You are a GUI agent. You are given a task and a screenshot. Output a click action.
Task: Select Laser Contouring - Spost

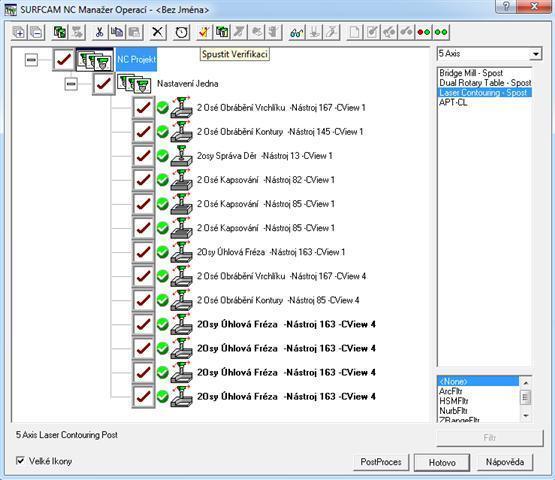click(485, 93)
